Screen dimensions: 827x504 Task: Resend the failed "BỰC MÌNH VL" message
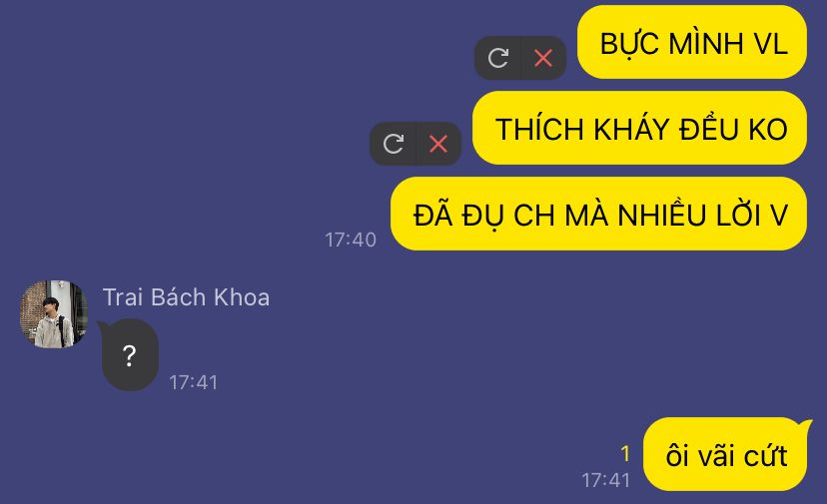click(497, 58)
